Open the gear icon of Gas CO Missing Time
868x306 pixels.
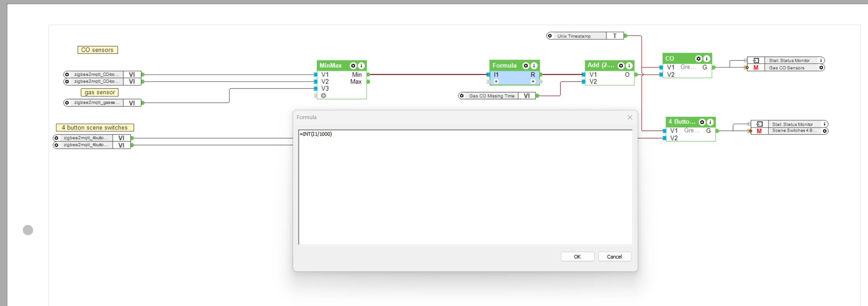(462, 96)
